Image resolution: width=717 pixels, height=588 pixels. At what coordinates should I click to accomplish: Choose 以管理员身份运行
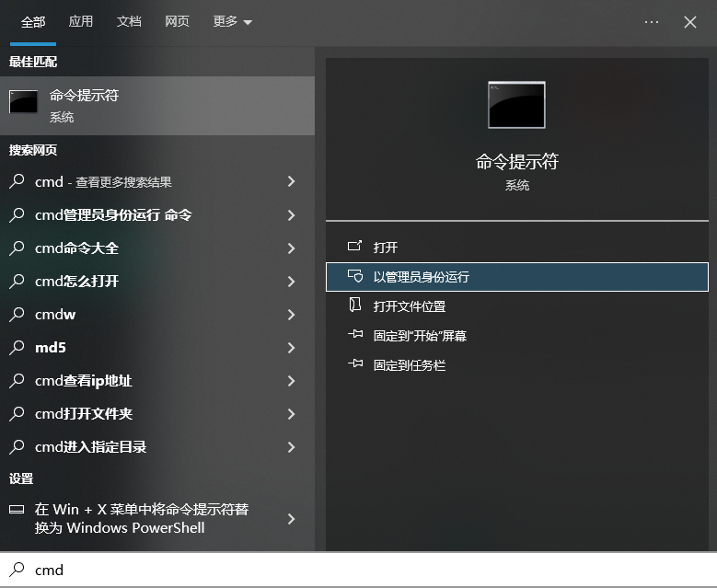516,277
